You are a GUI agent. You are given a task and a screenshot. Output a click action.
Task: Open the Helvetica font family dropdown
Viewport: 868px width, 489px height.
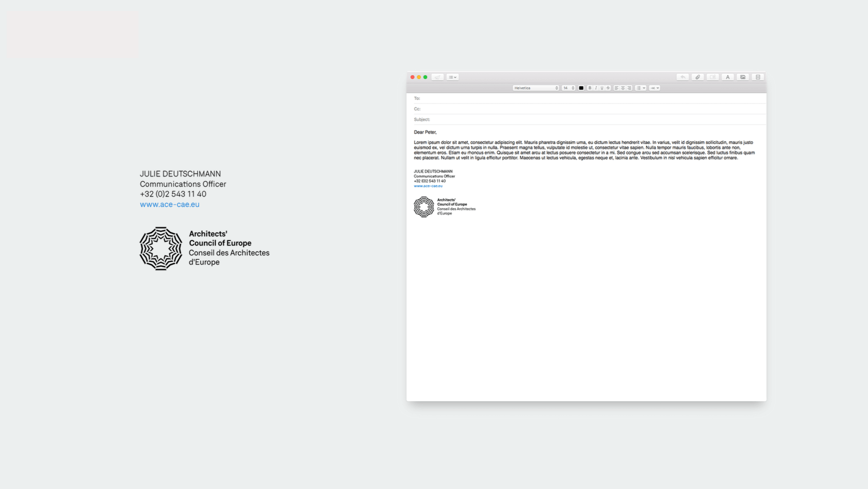click(536, 88)
